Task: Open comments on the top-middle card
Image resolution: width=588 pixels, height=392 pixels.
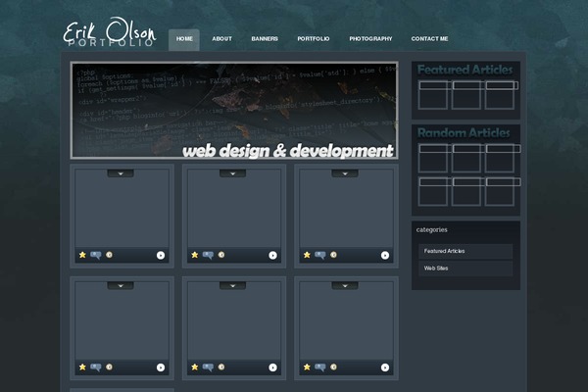Action: (x=208, y=255)
